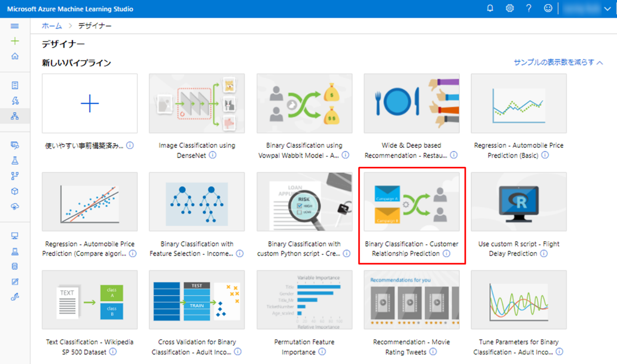Click the デザイナー breadcrumb text
617x364 pixels.
click(95, 26)
